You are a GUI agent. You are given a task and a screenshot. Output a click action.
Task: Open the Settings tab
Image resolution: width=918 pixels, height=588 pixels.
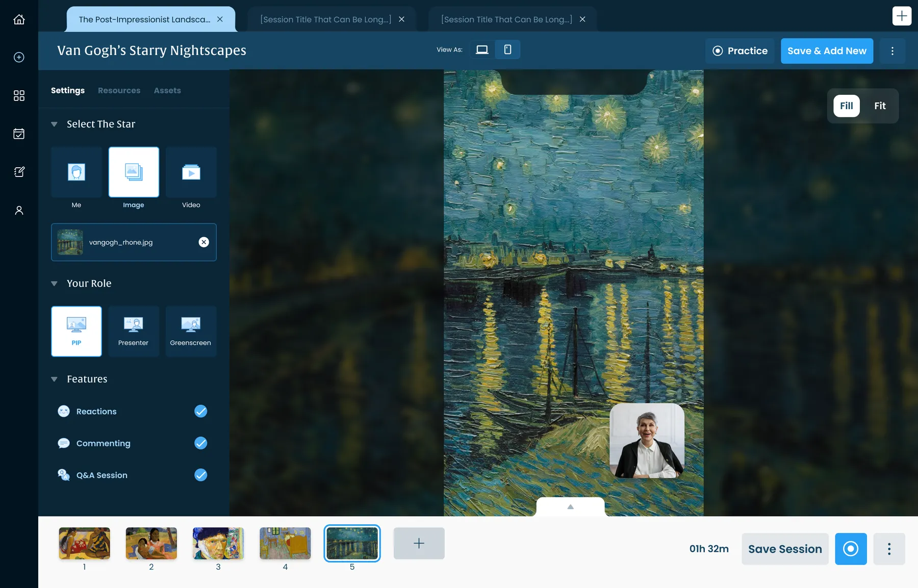tap(68, 90)
